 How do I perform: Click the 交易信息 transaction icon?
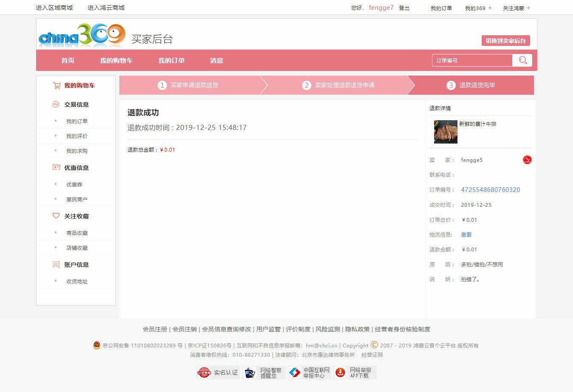(x=56, y=104)
